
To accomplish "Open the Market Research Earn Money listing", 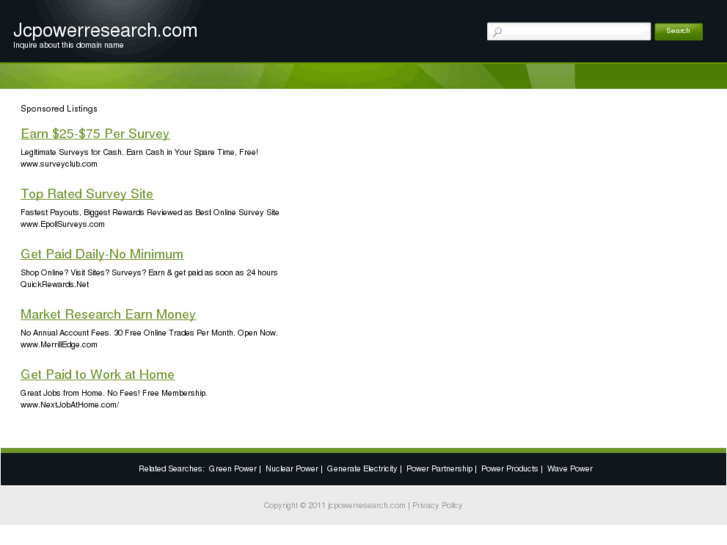I will (x=108, y=314).
